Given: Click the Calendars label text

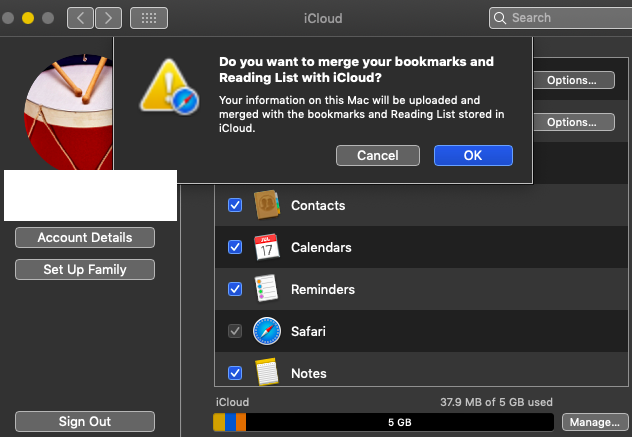Looking at the screenshot, I should point(321,247).
